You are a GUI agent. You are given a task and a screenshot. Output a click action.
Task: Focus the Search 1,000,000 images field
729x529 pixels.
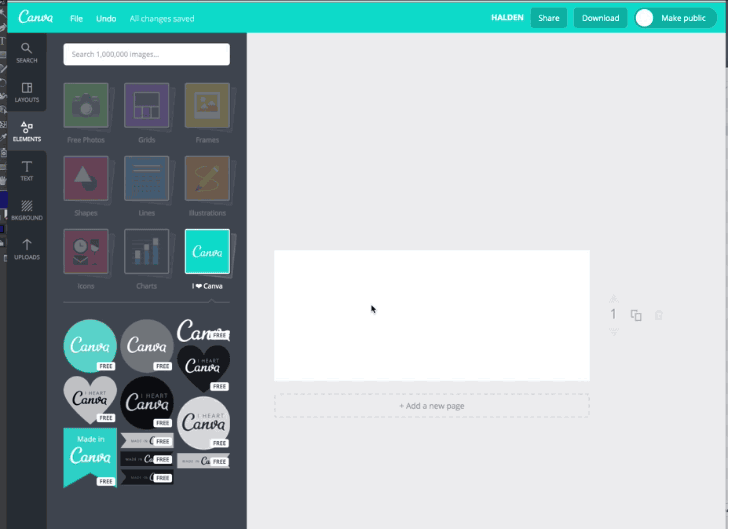click(146, 54)
